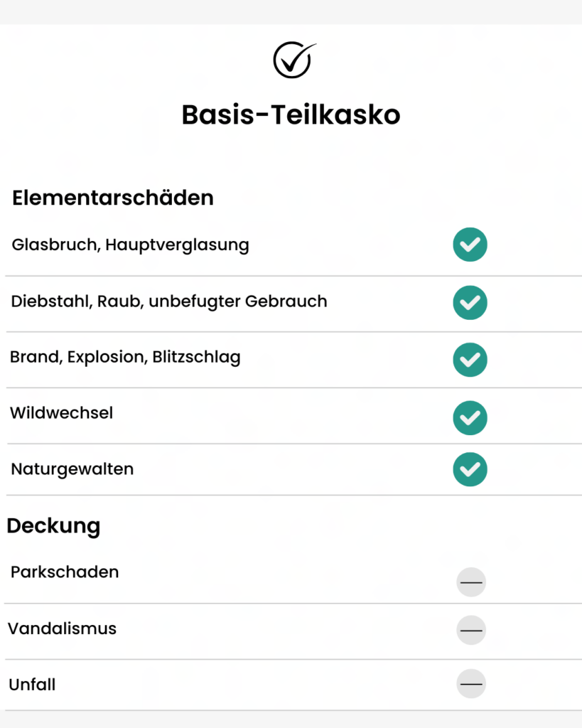The width and height of the screenshot is (582, 728).
Task: Click the grey dash icon for Parkschaden
Action: [x=471, y=582]
